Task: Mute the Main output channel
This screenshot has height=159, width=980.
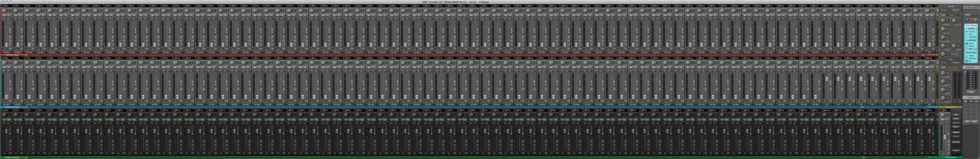Action: coord(943,120)
